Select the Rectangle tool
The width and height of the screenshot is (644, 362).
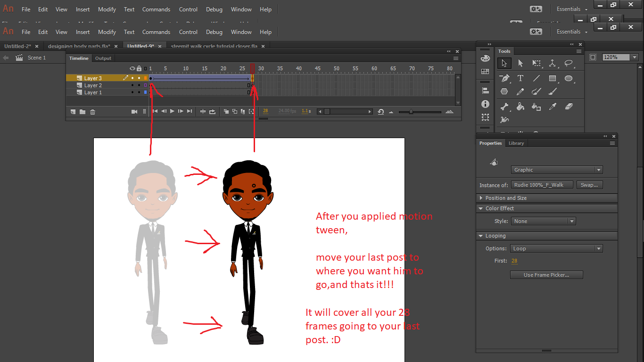click(x=553, y=78)
